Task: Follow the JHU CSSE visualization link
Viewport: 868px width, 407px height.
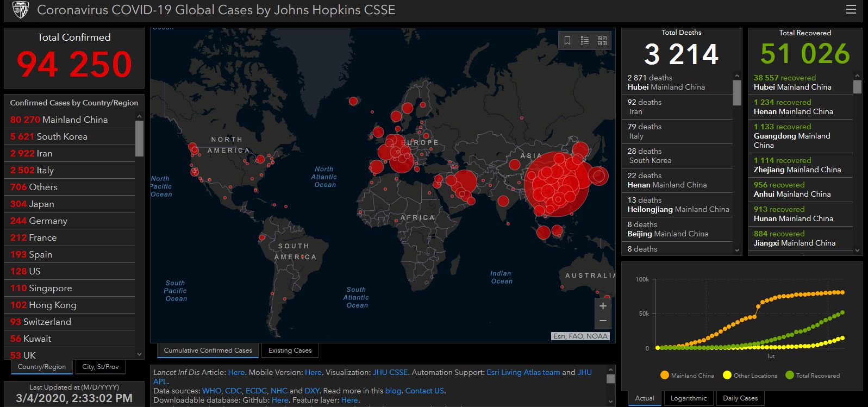Action: pos(390,372)
